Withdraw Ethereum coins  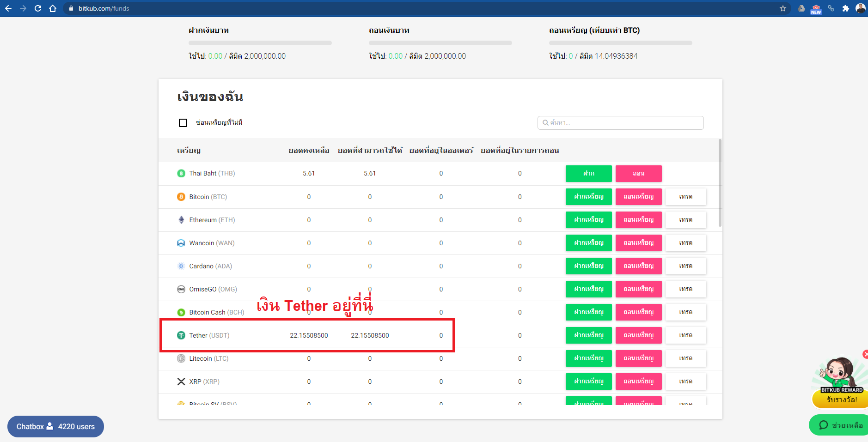click(x=639, y=220)
